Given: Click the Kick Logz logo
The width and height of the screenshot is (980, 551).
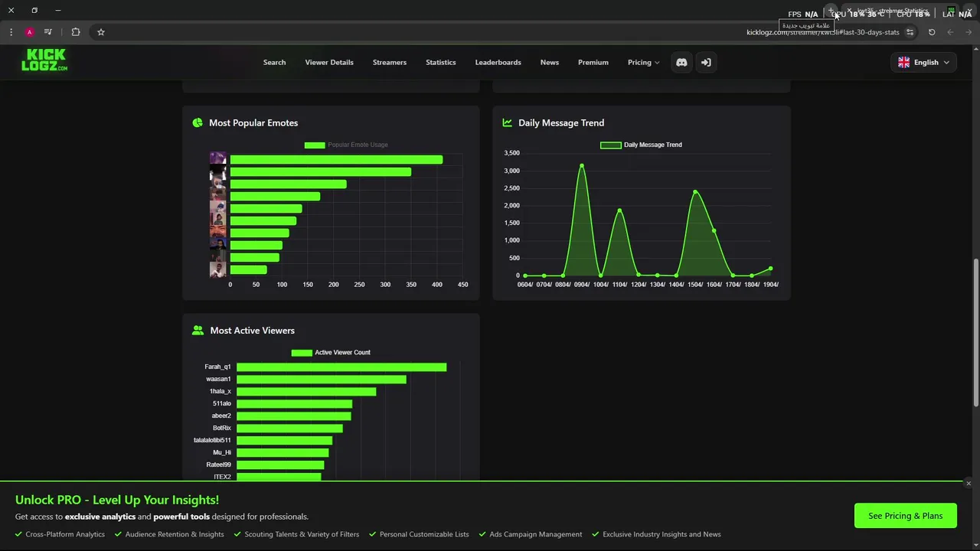Looking at the screenshot, I should 44,60.
